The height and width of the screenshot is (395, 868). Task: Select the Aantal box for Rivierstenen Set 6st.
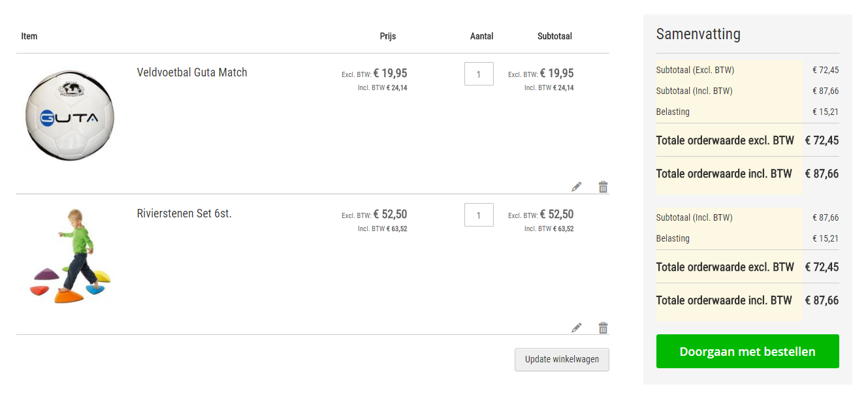click(x=479, y=215)
